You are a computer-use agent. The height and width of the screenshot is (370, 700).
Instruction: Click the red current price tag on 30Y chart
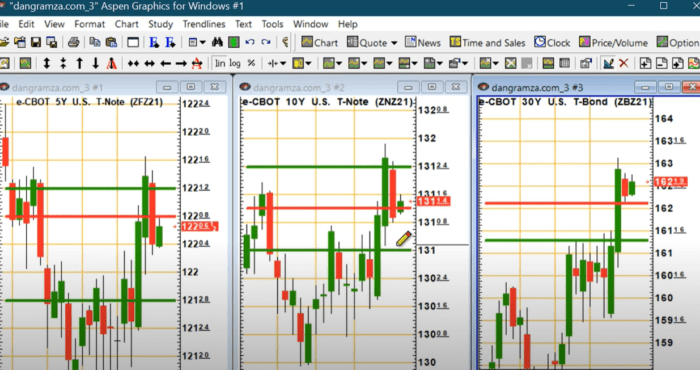(670, 182)
